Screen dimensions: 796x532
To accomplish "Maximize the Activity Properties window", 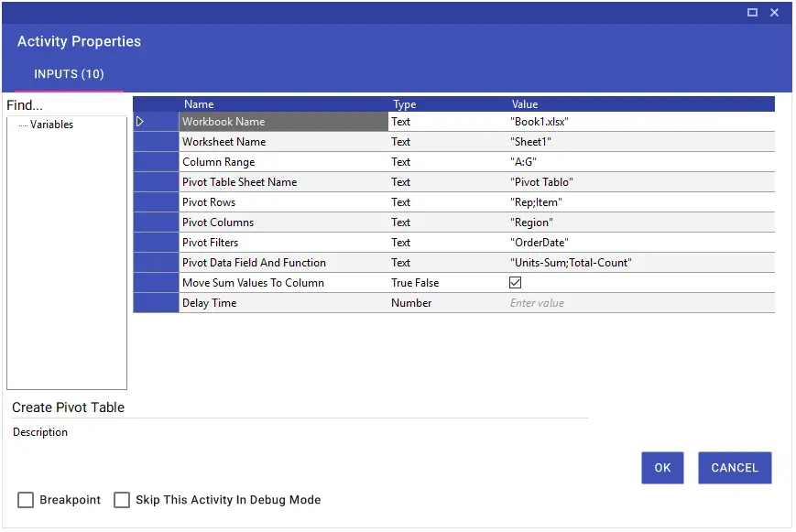I will click(x=752, y=12).
